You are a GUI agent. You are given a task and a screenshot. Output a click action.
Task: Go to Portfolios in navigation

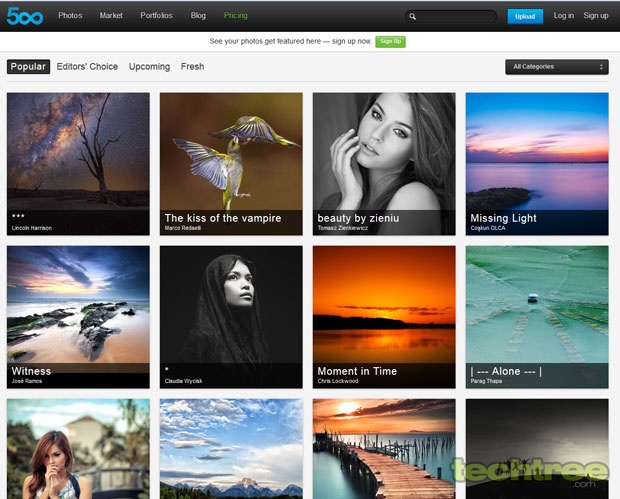click(156, 15)
